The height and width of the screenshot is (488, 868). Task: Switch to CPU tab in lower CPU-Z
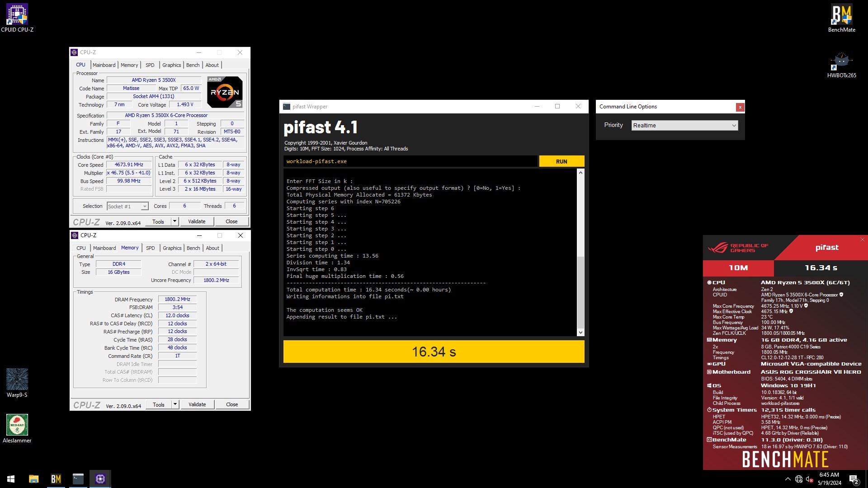coord(81,248)
